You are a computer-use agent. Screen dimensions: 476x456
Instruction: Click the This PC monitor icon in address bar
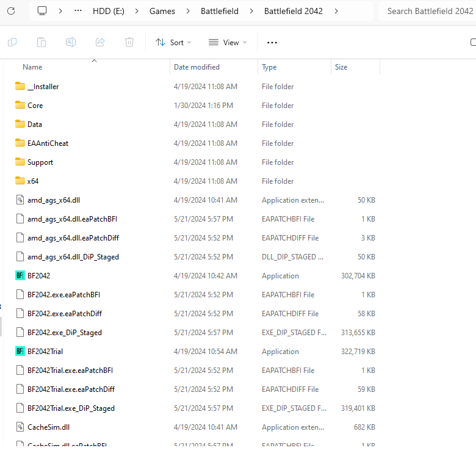point(42,11)
